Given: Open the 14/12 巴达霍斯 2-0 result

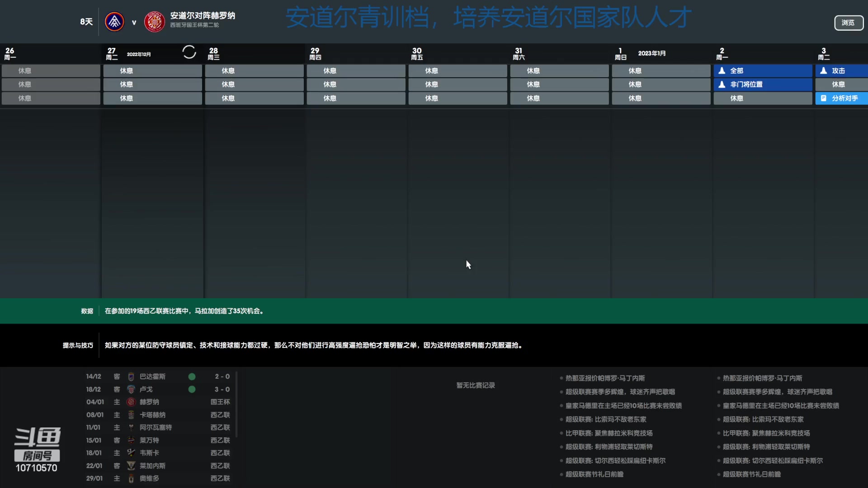Looking at the screenshot, I should (158, 377).
